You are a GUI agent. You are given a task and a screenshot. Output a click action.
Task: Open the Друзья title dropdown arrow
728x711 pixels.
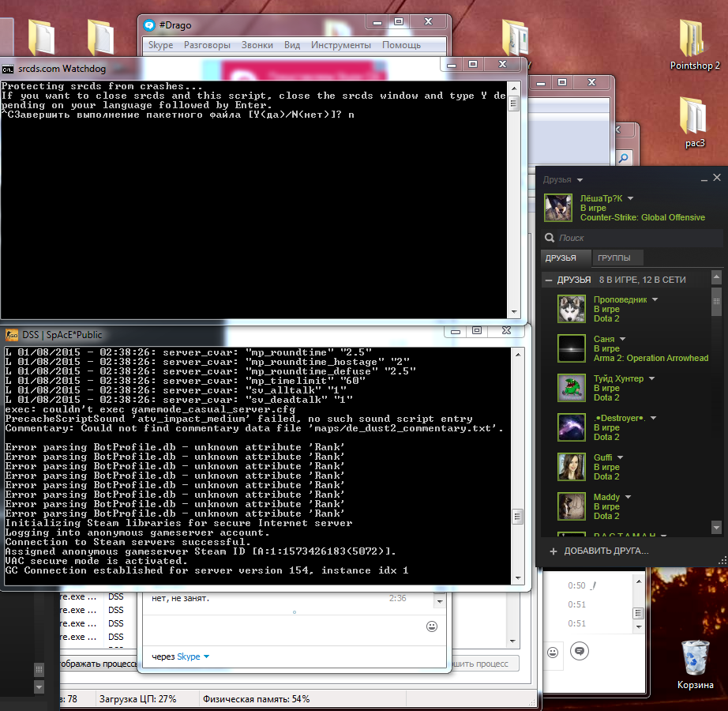click(x=580, y=180)
